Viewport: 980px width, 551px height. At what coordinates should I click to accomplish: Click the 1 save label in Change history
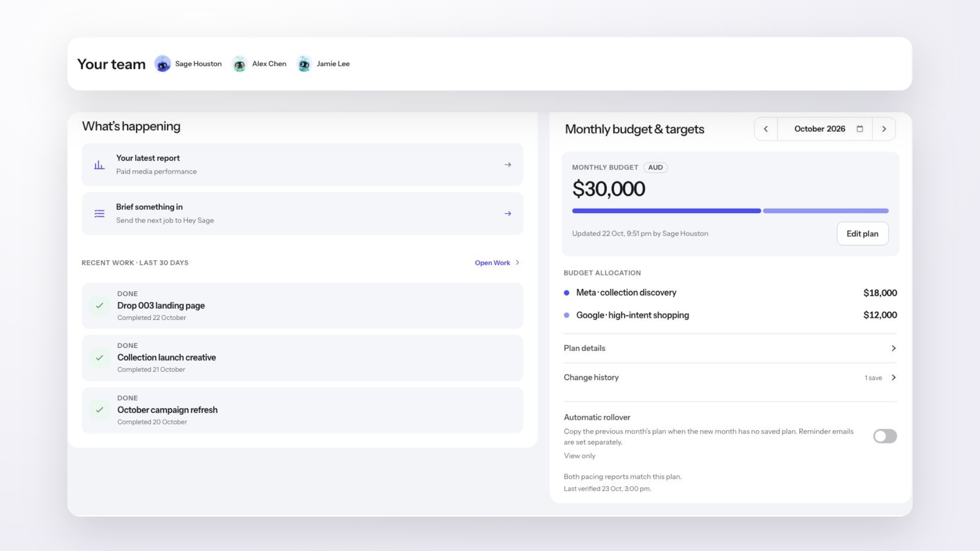tap(873, 378)
